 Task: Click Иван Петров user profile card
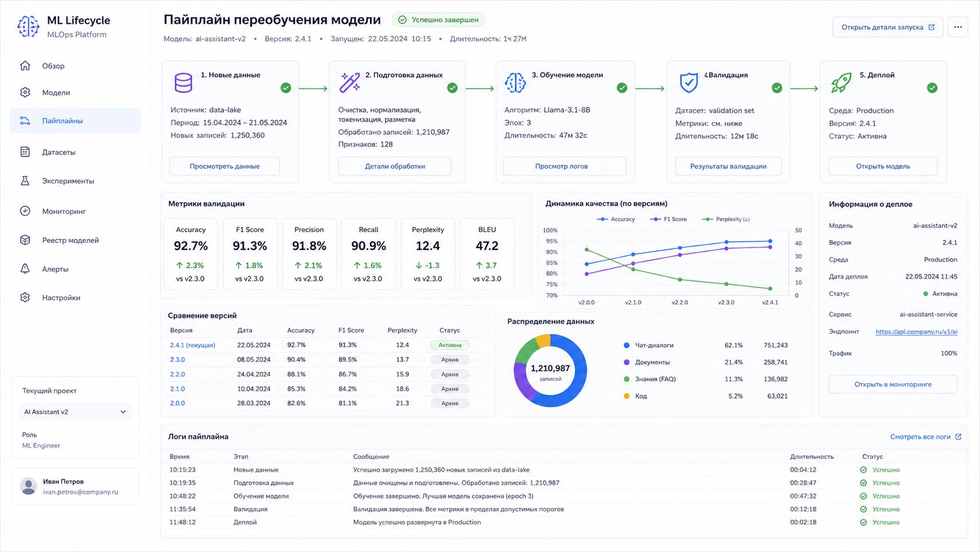tap(75, 486)
